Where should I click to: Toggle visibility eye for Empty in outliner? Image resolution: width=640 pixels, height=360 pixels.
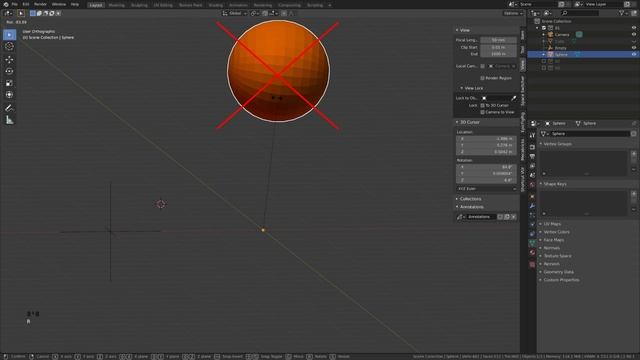click(634, 48)
